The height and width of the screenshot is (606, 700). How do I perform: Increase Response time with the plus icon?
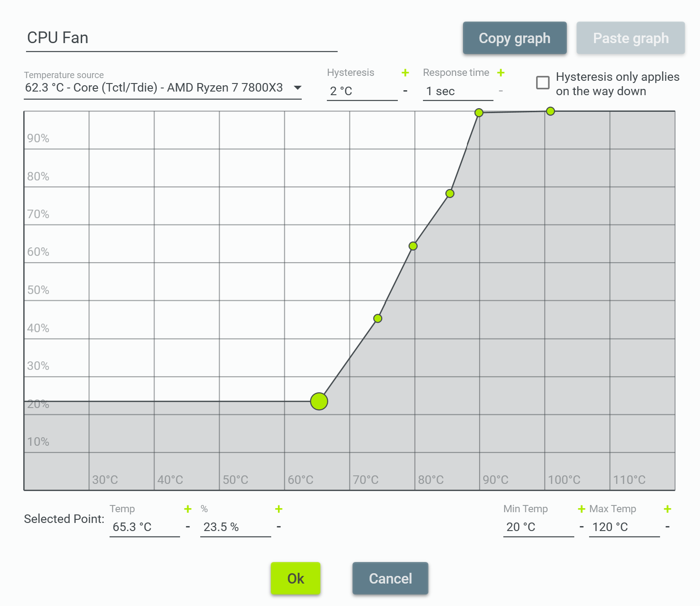[x=501, y=72]
